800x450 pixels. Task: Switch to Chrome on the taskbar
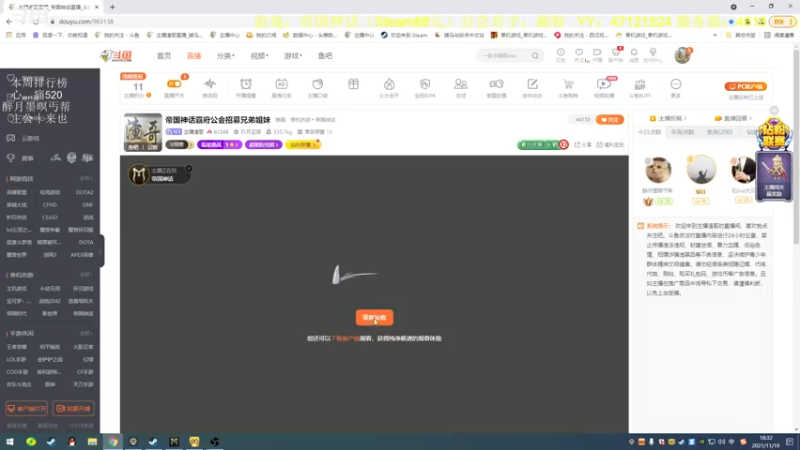pos(113,442)
